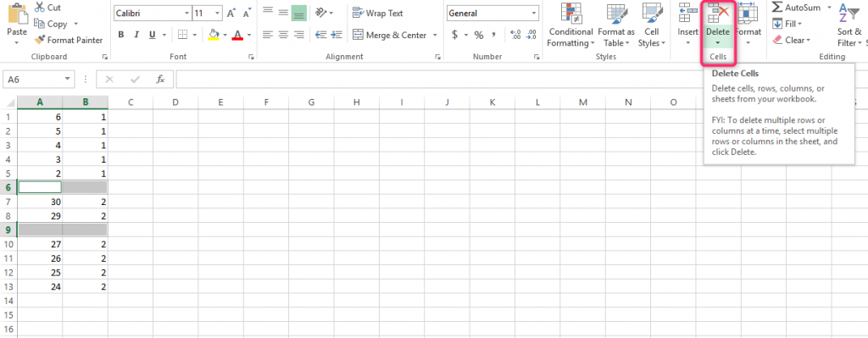Open the fill color dropdown arrow
This screenshot has width=868, height=338.
[225, 36]
